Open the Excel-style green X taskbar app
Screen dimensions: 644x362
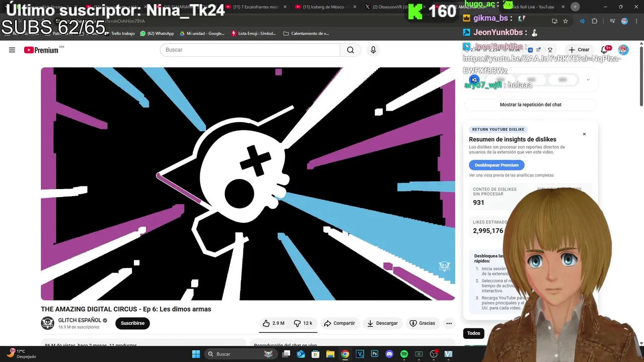point(419,354)
